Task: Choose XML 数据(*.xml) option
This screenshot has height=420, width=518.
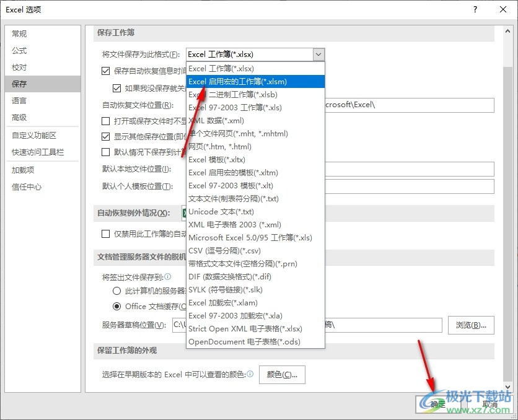Action: (x=255, y=121)
